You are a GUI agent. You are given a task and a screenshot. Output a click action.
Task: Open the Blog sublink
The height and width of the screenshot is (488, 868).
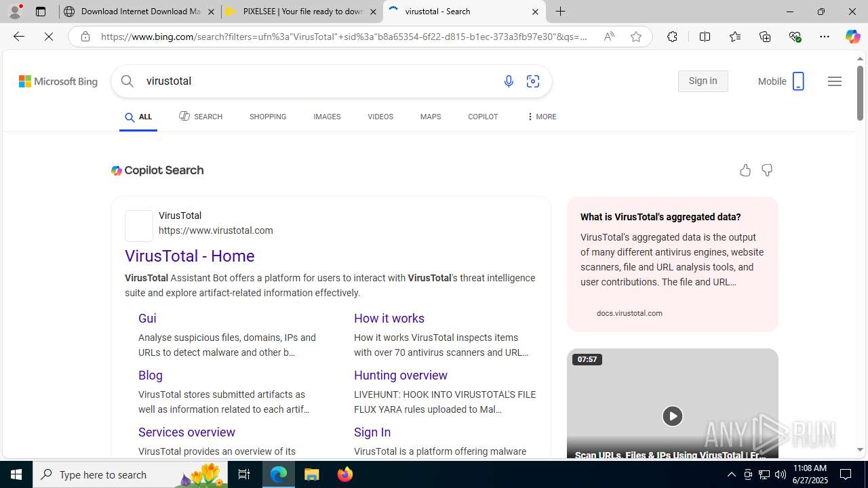coord(151,375)
